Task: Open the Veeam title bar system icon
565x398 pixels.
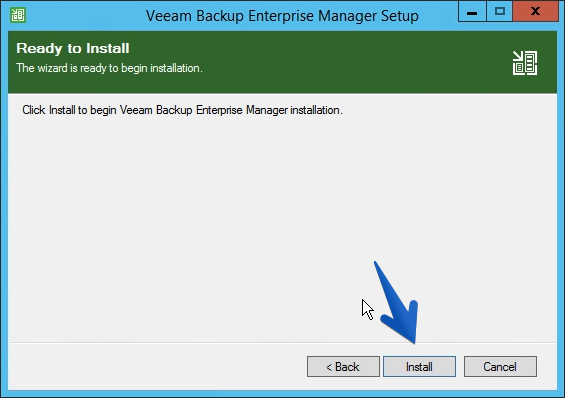Action: pos(18,15)
